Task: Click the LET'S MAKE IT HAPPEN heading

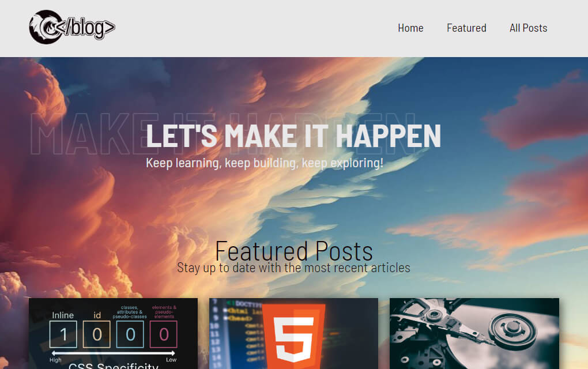Action: (293, 136)
